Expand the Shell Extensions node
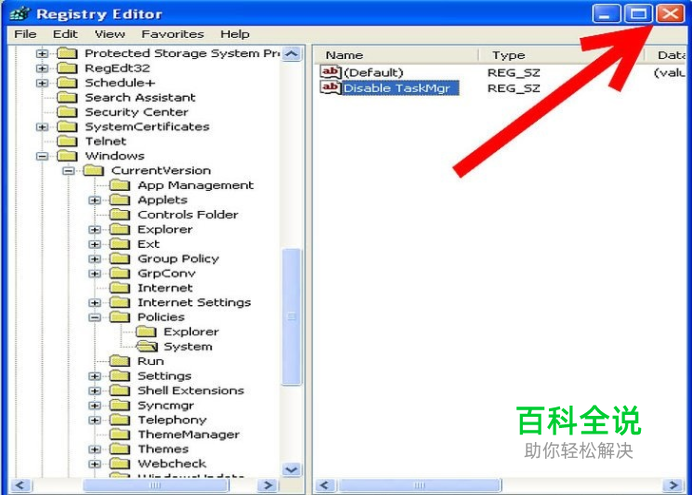Screen dimensions: 692x495 [x=94, y=391]
